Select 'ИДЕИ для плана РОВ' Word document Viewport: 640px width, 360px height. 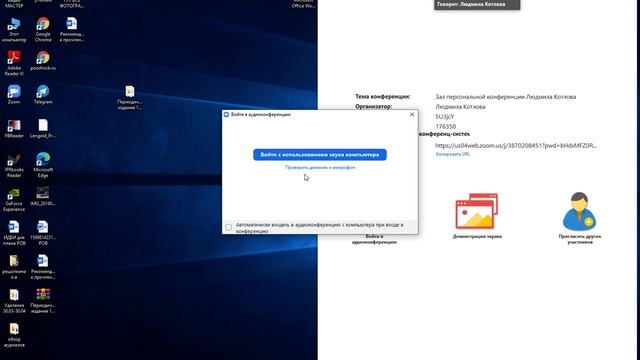[14, 233]
